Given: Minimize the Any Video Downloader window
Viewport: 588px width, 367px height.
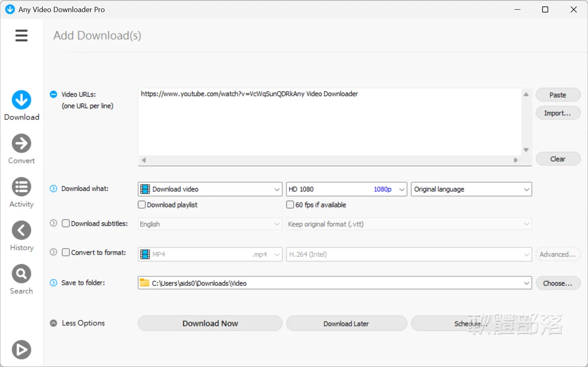Looking at the screenshot, I should (518, 9).
